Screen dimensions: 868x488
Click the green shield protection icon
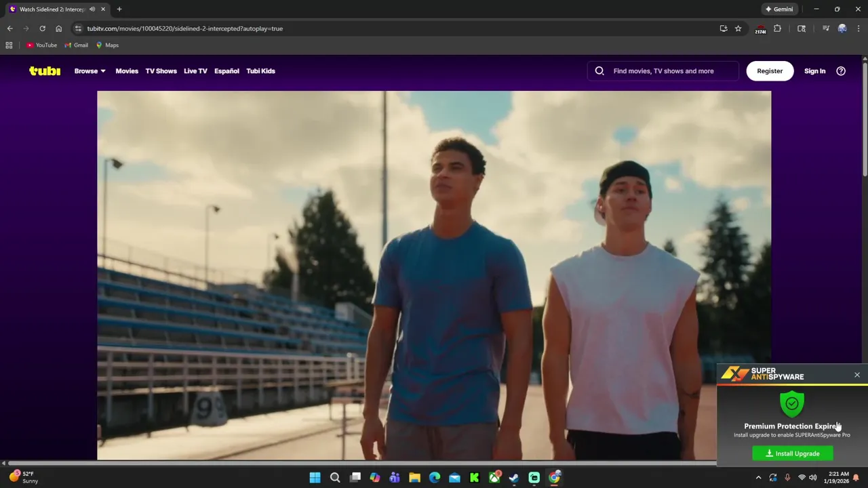(792, 404)
